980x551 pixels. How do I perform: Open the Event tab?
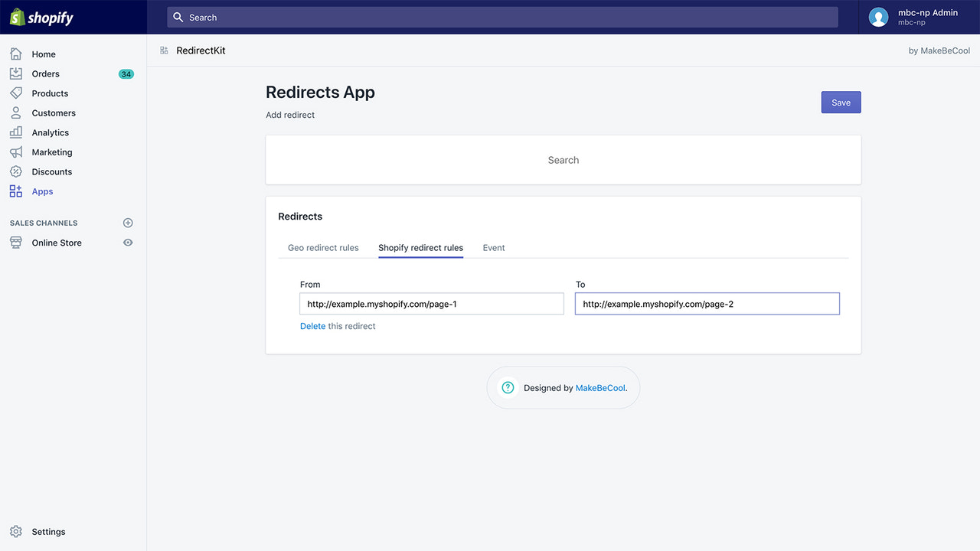494,248
